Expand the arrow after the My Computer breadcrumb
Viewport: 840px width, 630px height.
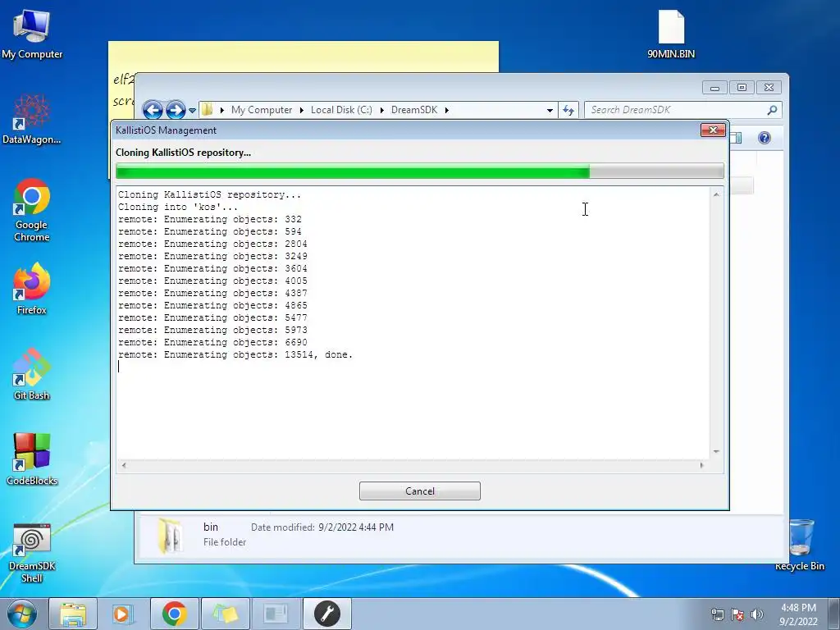pyautogui.click(x=302, y=110)
